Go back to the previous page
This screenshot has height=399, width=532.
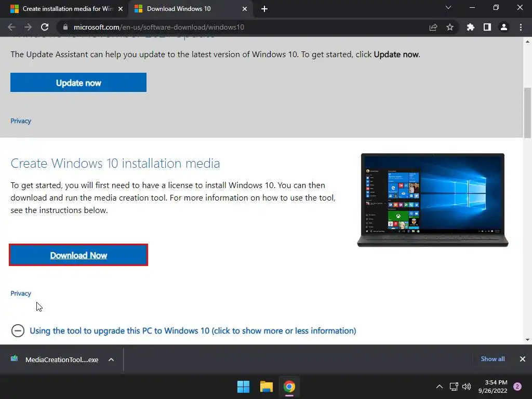[11, 27]
